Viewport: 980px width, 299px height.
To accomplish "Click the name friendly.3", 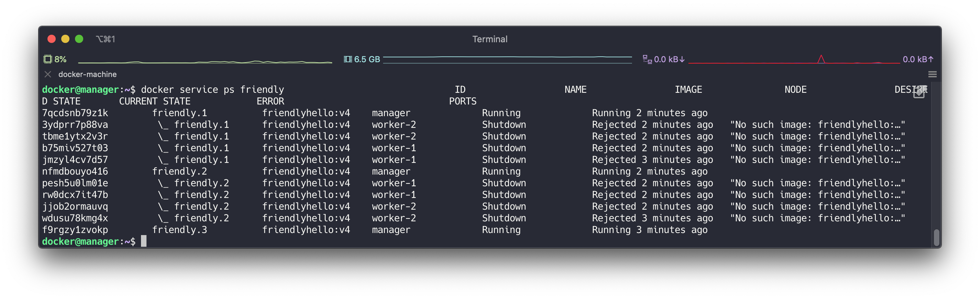I will 179,230.
